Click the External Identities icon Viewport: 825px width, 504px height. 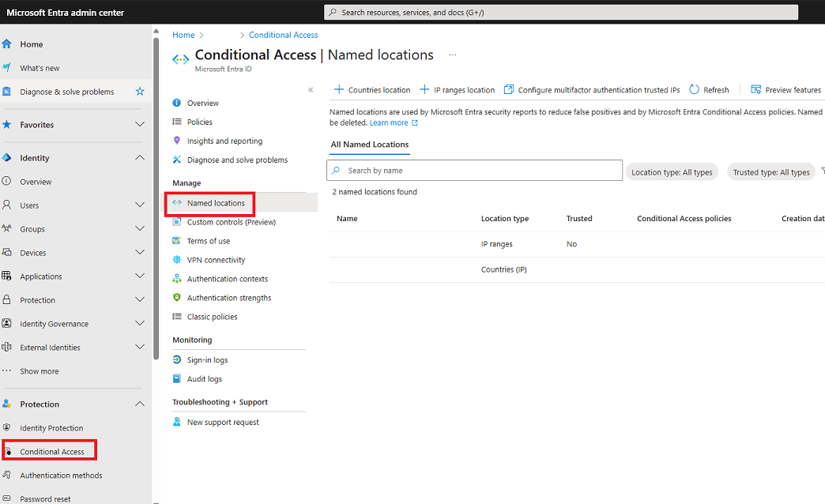[6, 348]
